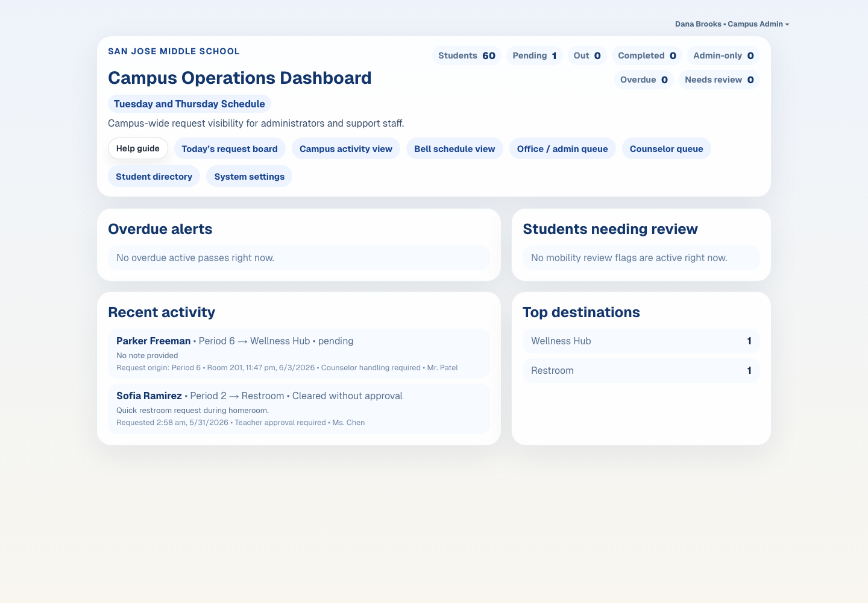Open the Dana Brooks Campus Admin dropdown

coord(732,24)
